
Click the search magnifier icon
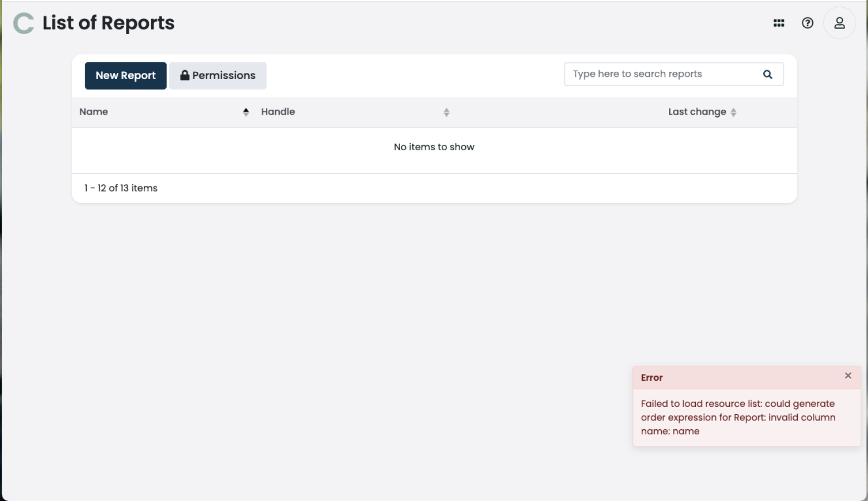point(768,73)
